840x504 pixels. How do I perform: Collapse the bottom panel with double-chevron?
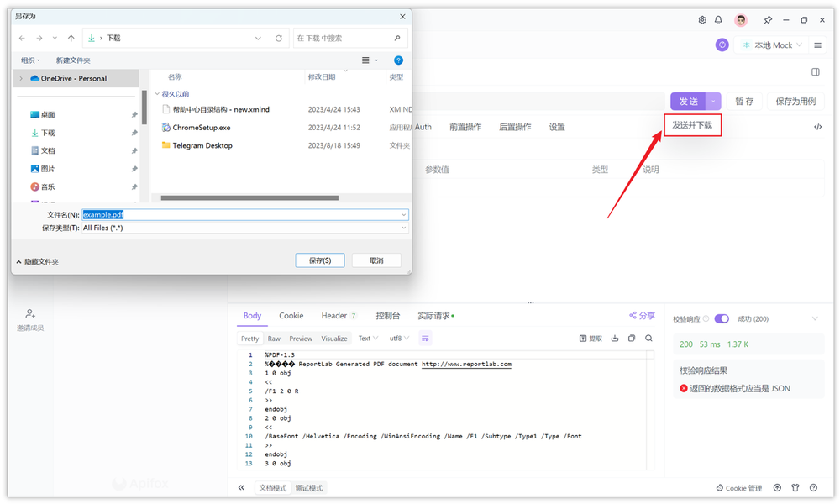(241, 487)
